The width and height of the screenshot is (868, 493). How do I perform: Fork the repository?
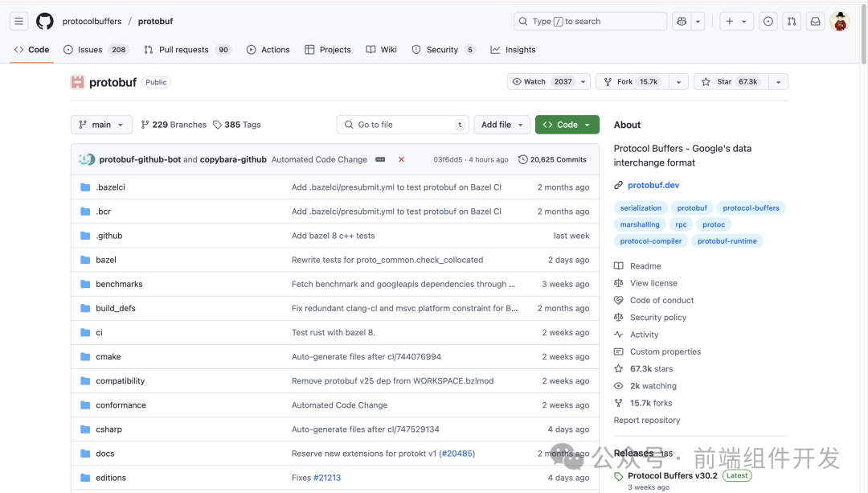tap(633, 82)
